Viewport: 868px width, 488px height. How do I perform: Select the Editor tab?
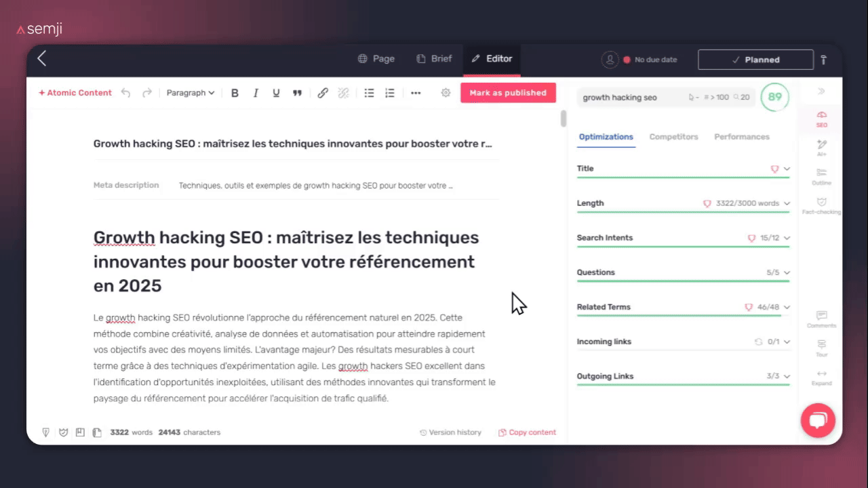tap(492, 59)
